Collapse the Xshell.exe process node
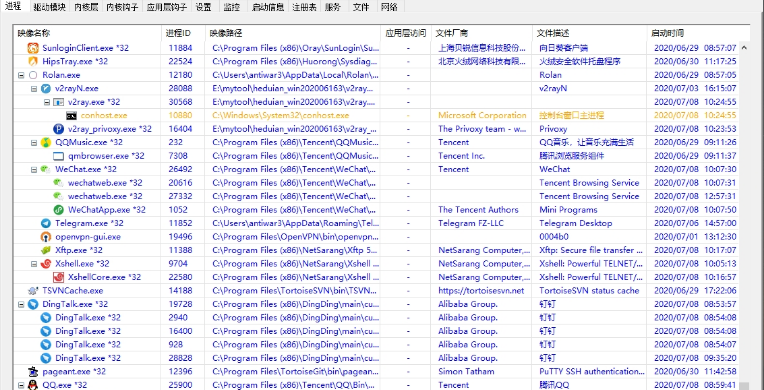Screen dimensions: 764x390 (x=34, y=264)
